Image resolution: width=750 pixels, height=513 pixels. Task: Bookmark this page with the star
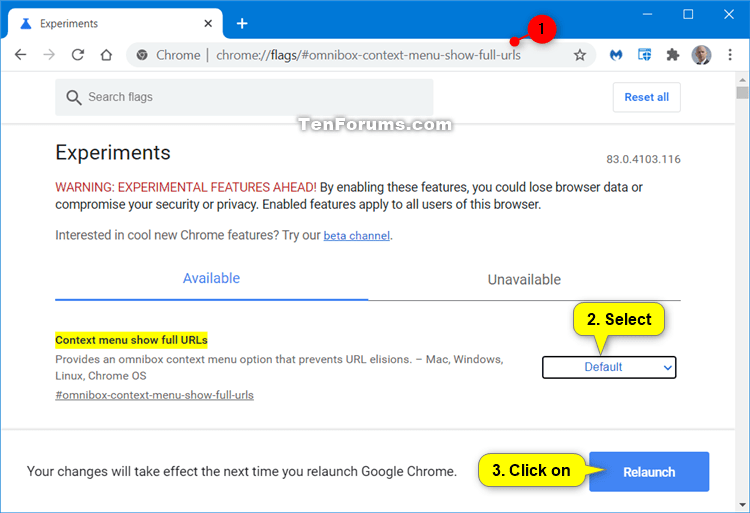click(x=580, y=55)
